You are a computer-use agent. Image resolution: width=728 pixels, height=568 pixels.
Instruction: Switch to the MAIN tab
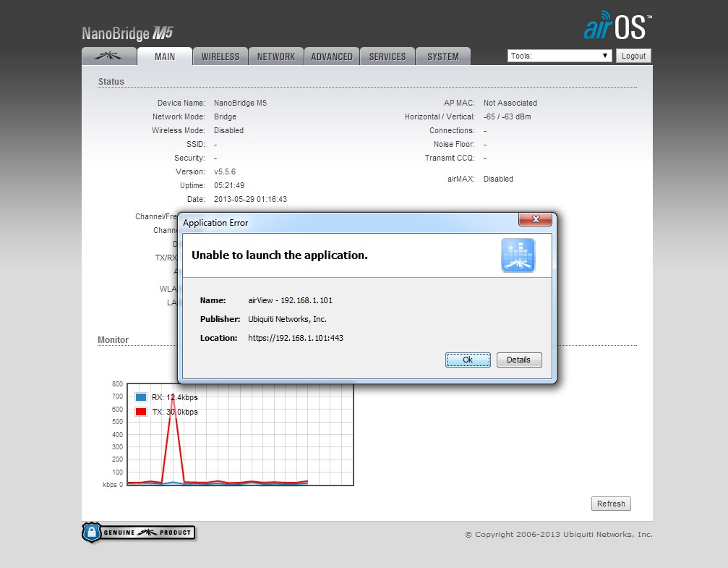[165, 56]
